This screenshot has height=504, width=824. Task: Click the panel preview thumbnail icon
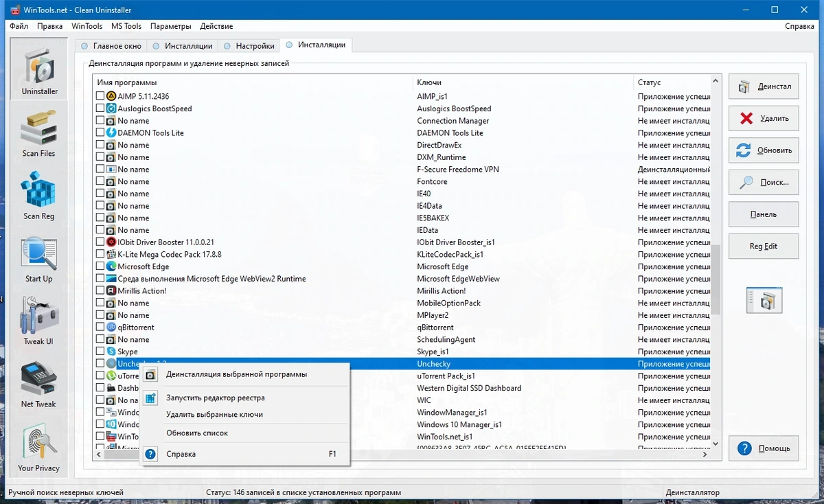click(764, 301)
